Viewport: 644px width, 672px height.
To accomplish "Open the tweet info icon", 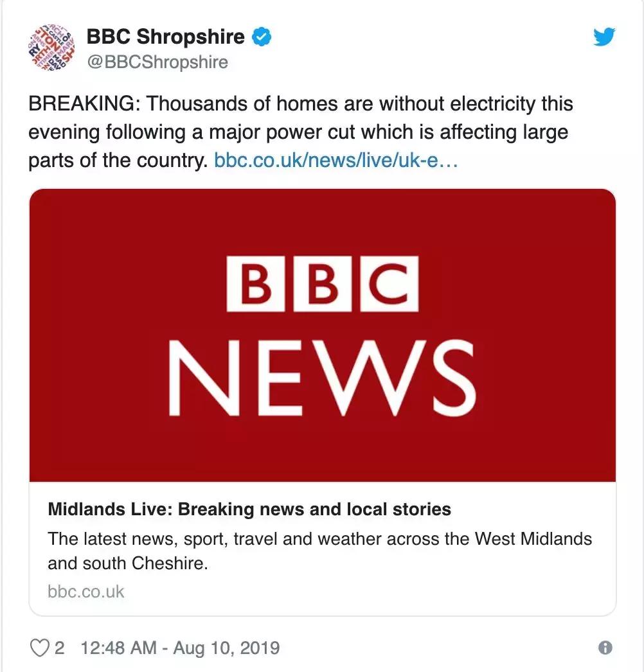I will click(605, 648).
